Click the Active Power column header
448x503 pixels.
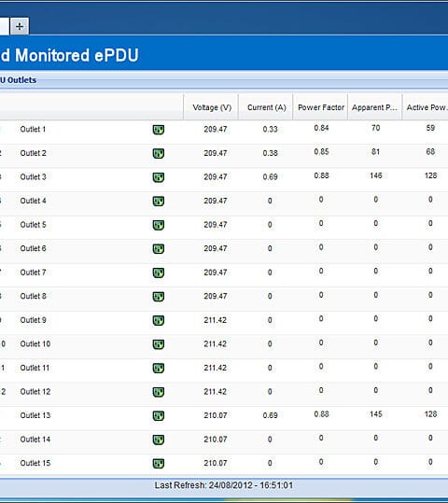pyautogui.click(x=426, y=107)
